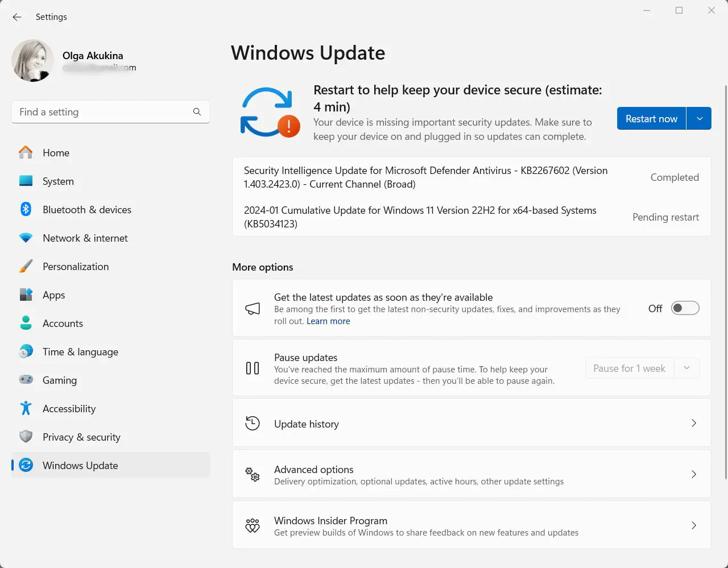728x568 pixels.
Task: Click the Privacy & security shield icon
Action: pos(26,437)
